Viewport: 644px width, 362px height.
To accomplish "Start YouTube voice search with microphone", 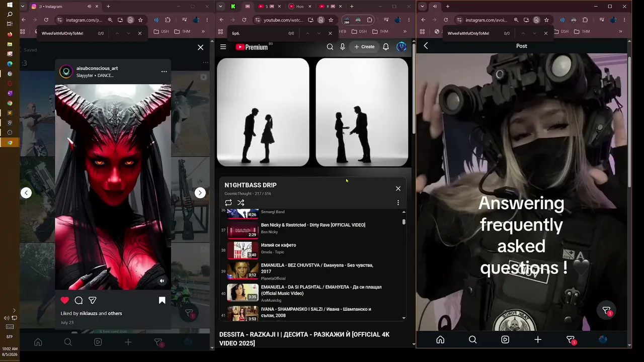I will coord(343,47).
